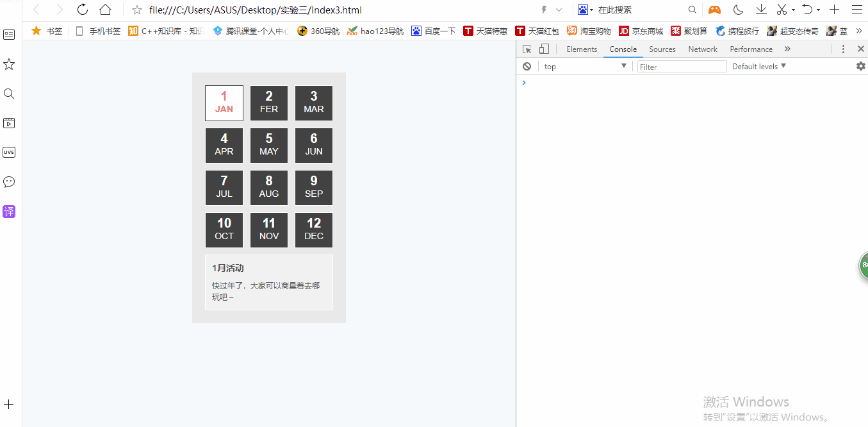Open the Baidu search engine selector
The height and width of the screenshot is (427, 868).
coord(585,10)
